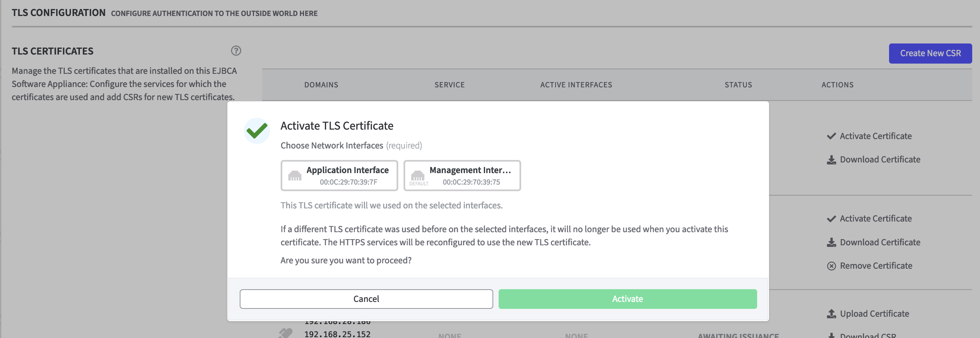Click the Download CSR link at bottom
Screen dimensions: 980x338
868,335
